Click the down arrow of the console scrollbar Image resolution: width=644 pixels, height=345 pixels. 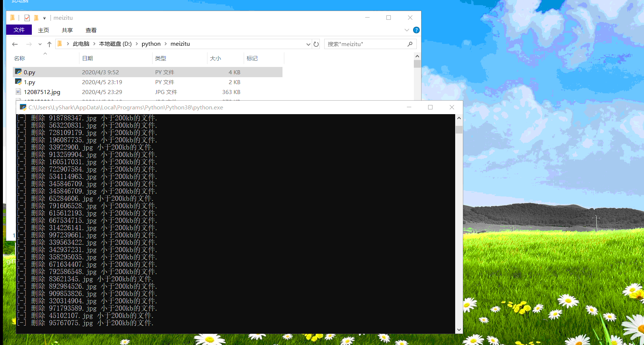point(459,330)
